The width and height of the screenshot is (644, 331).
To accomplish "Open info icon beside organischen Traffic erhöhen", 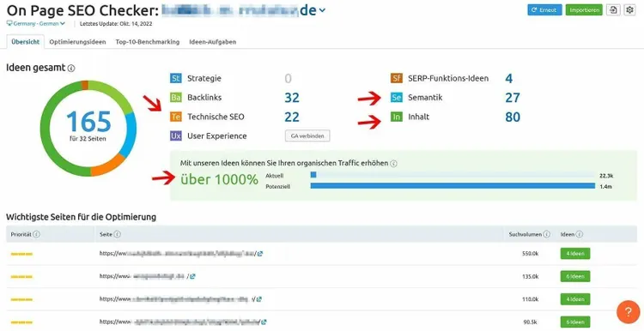I will tap(393, 164).
